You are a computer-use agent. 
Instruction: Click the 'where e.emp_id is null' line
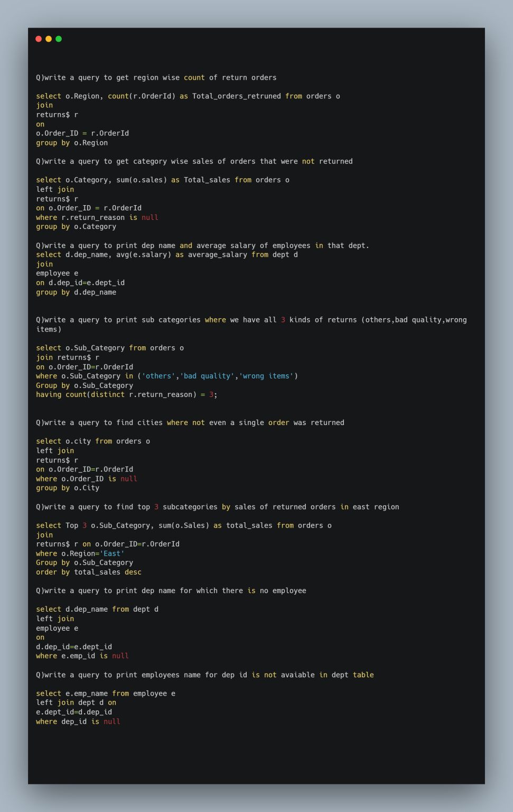[x=82, y=656]
